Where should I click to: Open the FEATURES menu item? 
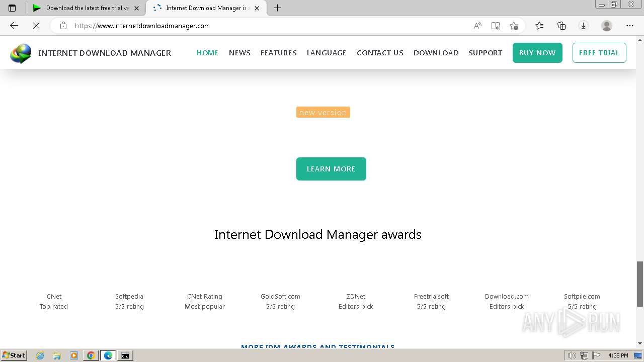coord(278,53)
